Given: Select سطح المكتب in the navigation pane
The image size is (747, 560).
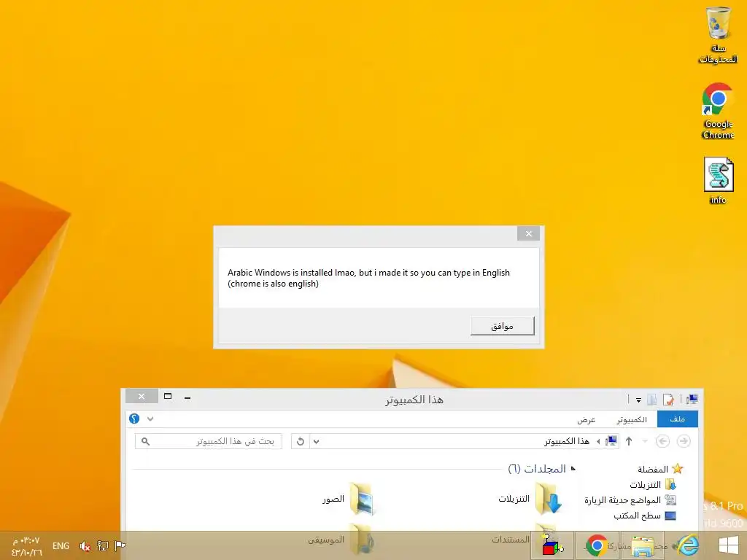Looking at the screenshot, I should pyautogui.click(x=645, y=516).
